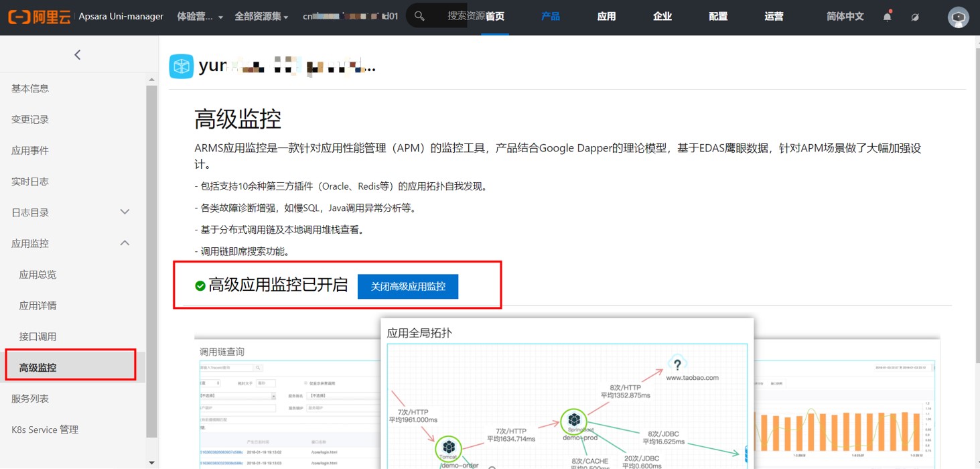Viewport: 980px width, 469px height.
Task: Open the 体验营 organization dropdown
Action: click(200, 17)
